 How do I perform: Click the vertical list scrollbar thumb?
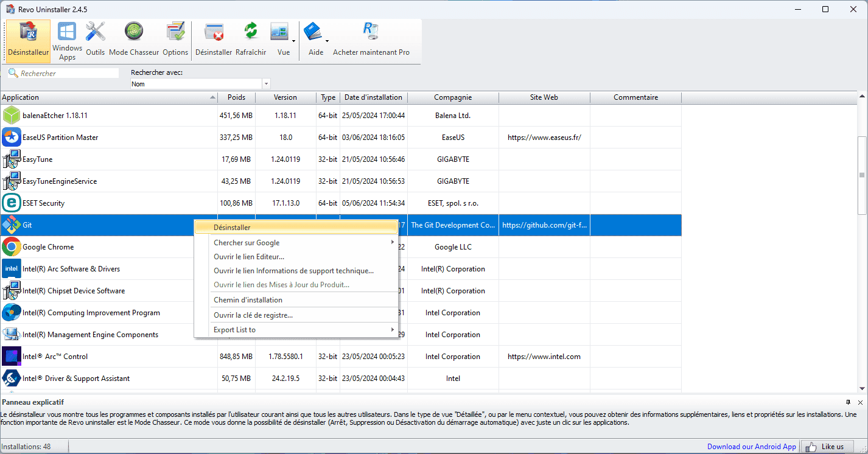tap(862, 175)
